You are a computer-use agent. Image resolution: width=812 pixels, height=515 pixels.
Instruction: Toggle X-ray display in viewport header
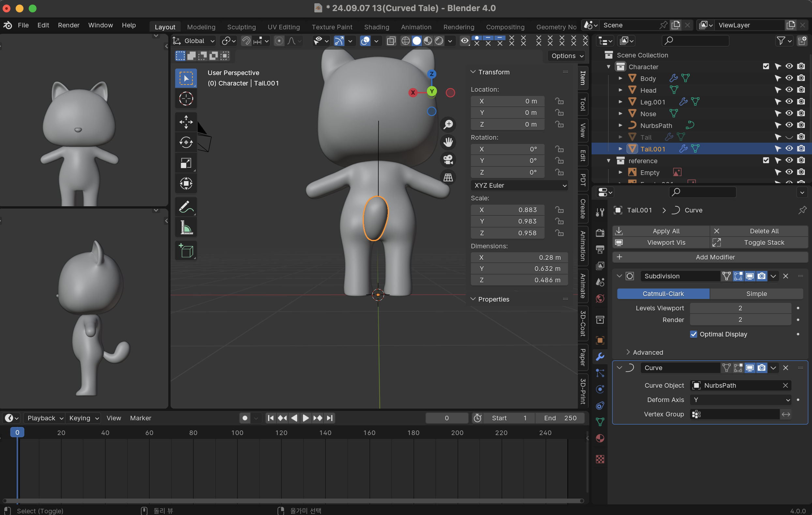pyautogui.click(x=391, y=41)
